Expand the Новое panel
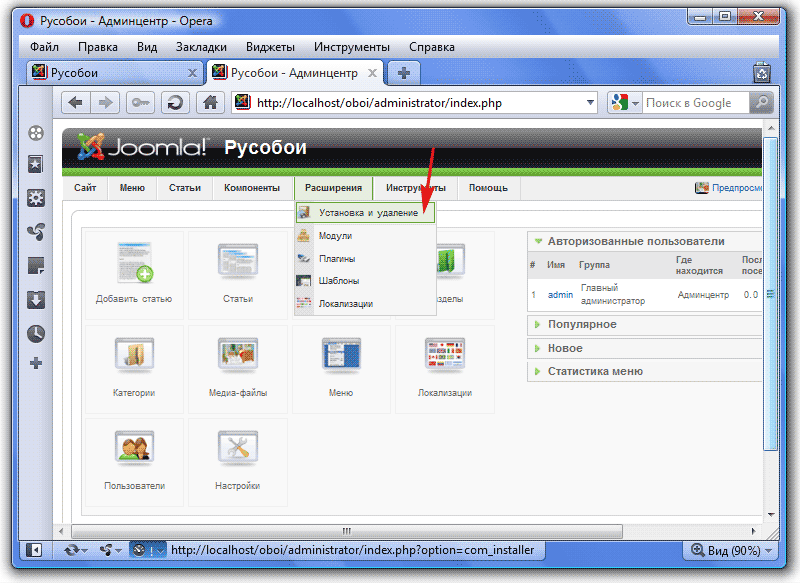 (564, 348)
